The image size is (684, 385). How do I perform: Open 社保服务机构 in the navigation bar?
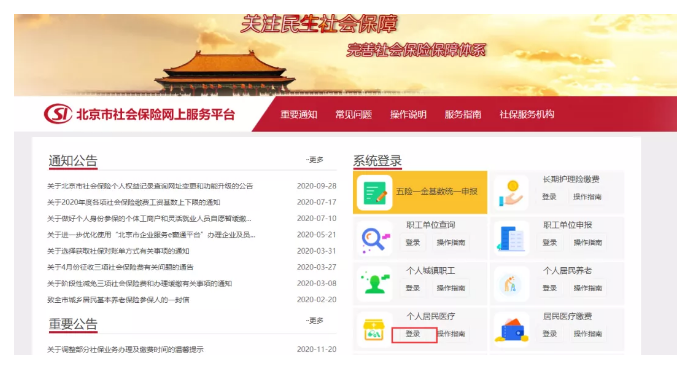point(527,114)
